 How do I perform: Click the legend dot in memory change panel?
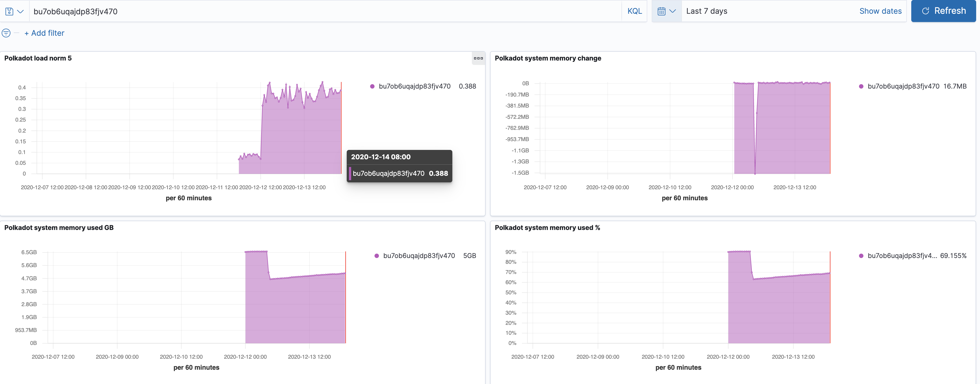861,86
